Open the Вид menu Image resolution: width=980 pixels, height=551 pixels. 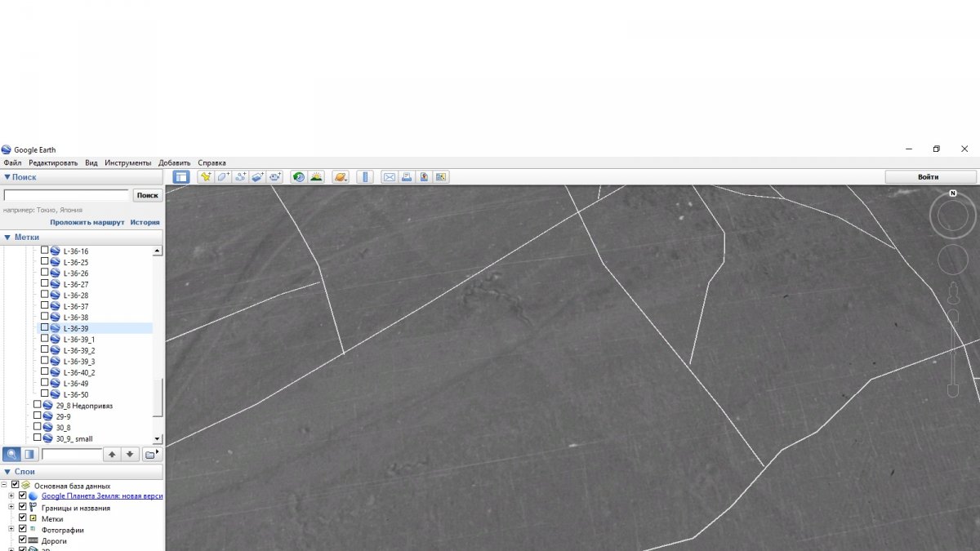(91, 163)
